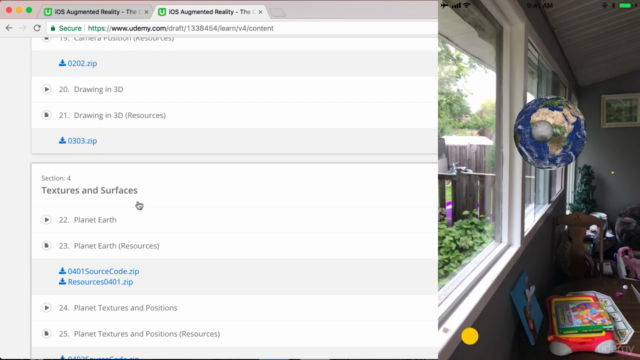
Task: Play lecture 22 Planet Earth
Action: [x=47, y=220]
